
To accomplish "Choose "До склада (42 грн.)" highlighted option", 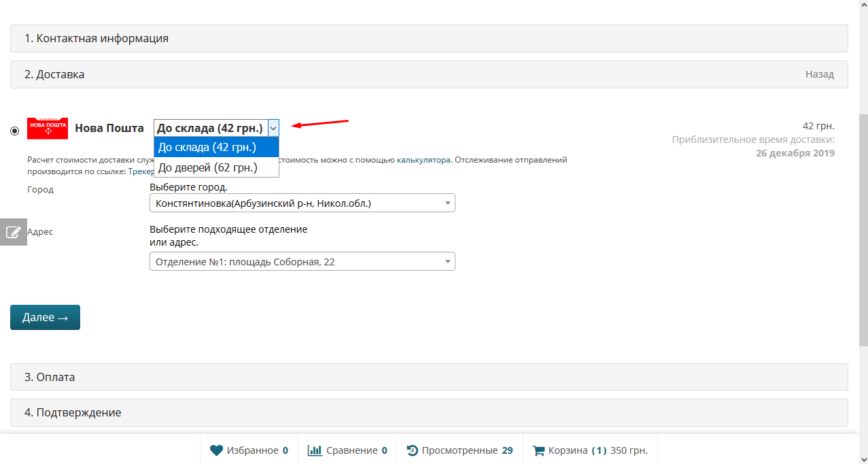I will point(207,147).
